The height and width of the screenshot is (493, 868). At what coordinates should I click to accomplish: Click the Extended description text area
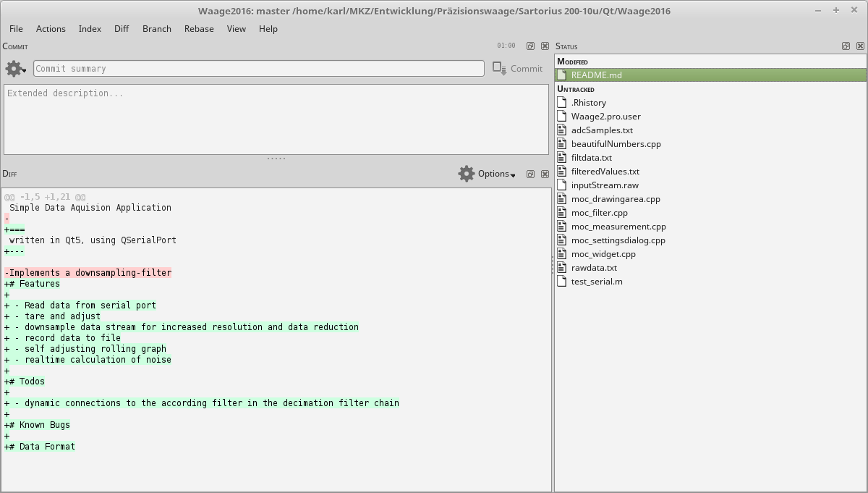pyautogui.click(x=276, y=119)
